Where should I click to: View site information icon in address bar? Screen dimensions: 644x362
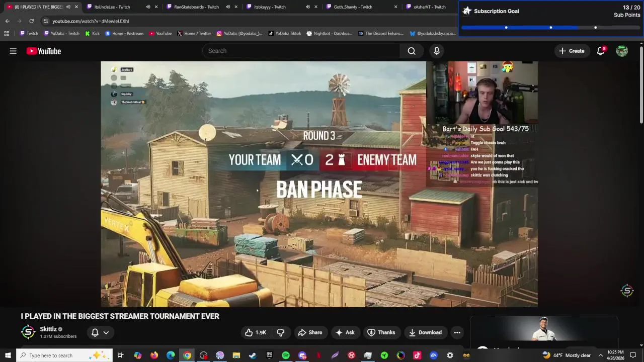(46, 21)
